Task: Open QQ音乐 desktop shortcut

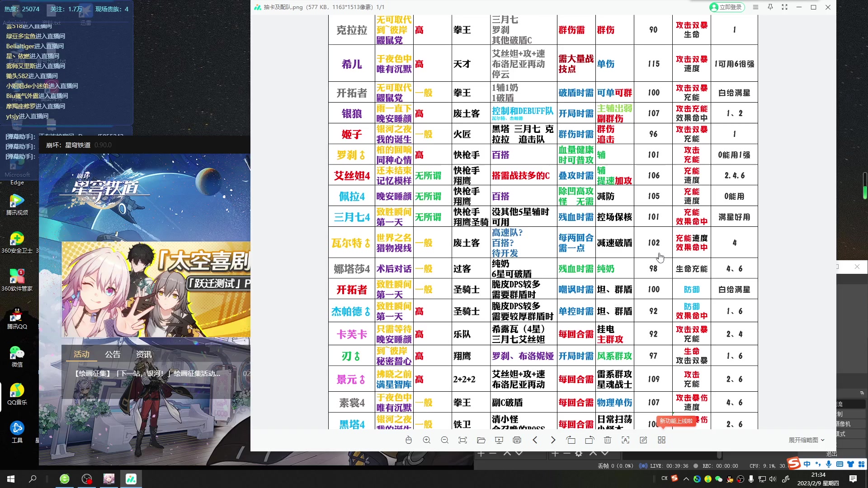Action: (x=17, y=394)
